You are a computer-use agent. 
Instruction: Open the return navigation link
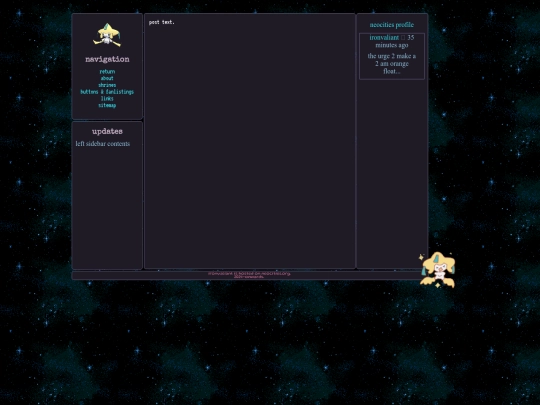[107, 72]
